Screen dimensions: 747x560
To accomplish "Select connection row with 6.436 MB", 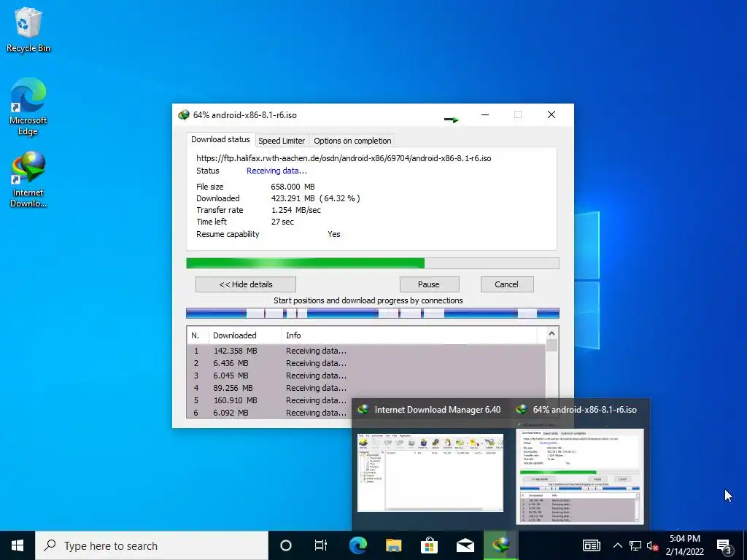I will pos(366,363).
